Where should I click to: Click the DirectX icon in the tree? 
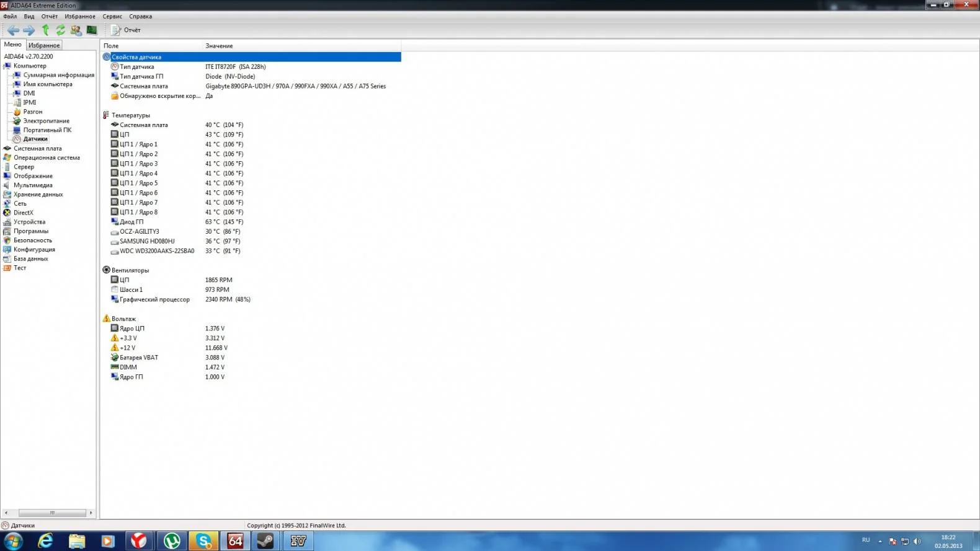tap(7, 213)
